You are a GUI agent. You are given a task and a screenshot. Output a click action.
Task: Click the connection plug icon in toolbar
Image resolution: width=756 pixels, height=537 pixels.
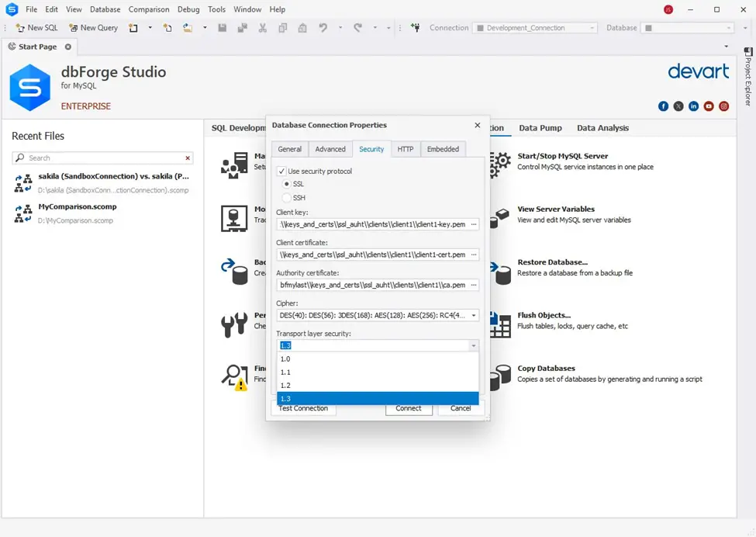pos(415,28)
